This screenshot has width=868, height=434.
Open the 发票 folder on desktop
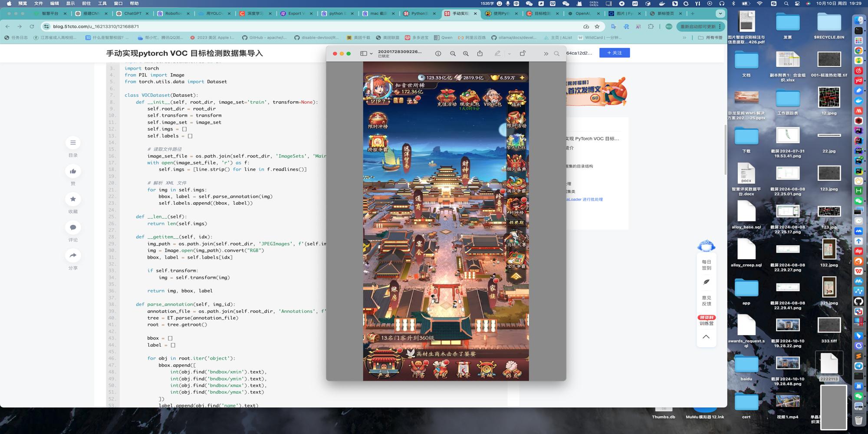pyautogui.click(x=787, y=26)
